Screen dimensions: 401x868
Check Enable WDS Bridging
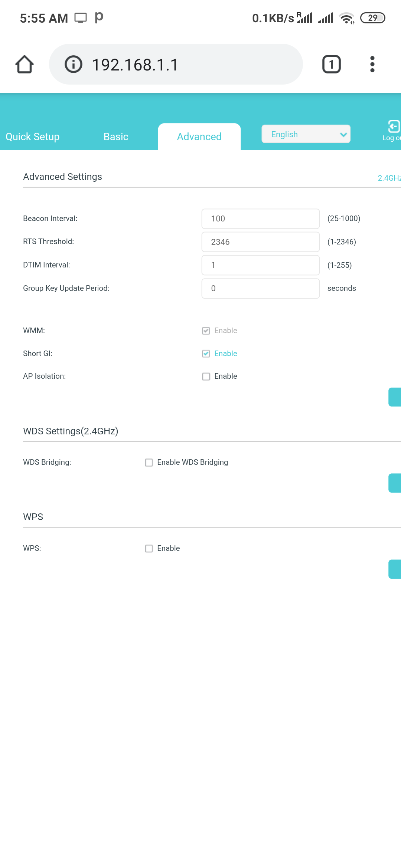pyautogui.click(x=149, y=463)
